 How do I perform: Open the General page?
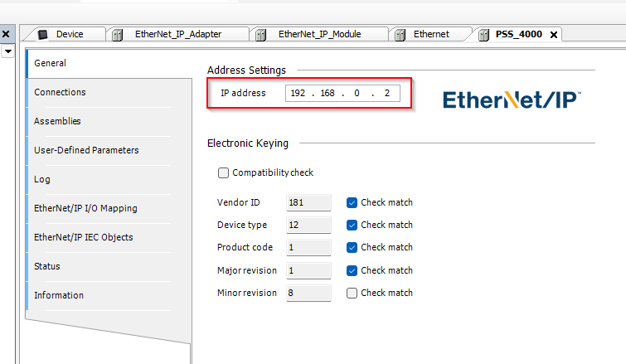tap(109, 63)
